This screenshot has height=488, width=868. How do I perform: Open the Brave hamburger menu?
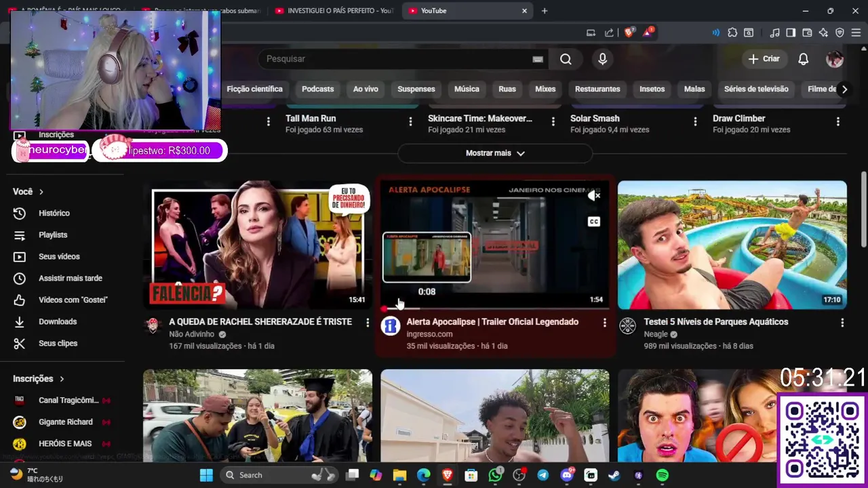coord(856,33)
